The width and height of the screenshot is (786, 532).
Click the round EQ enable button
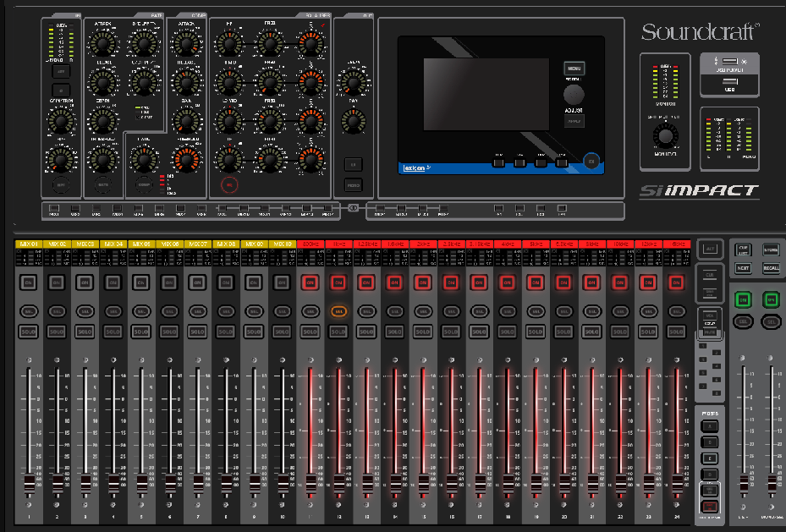[x=229, y=185]
